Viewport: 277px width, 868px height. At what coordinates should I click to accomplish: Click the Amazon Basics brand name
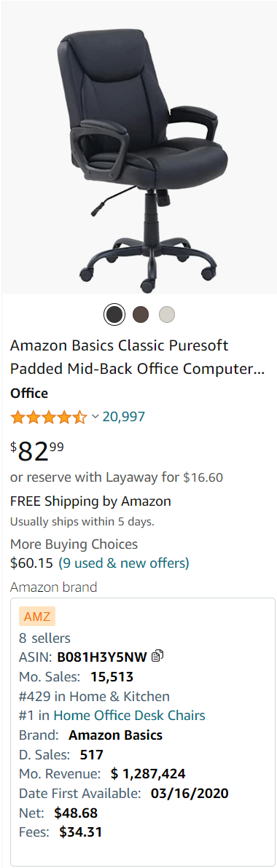[115, 735]
